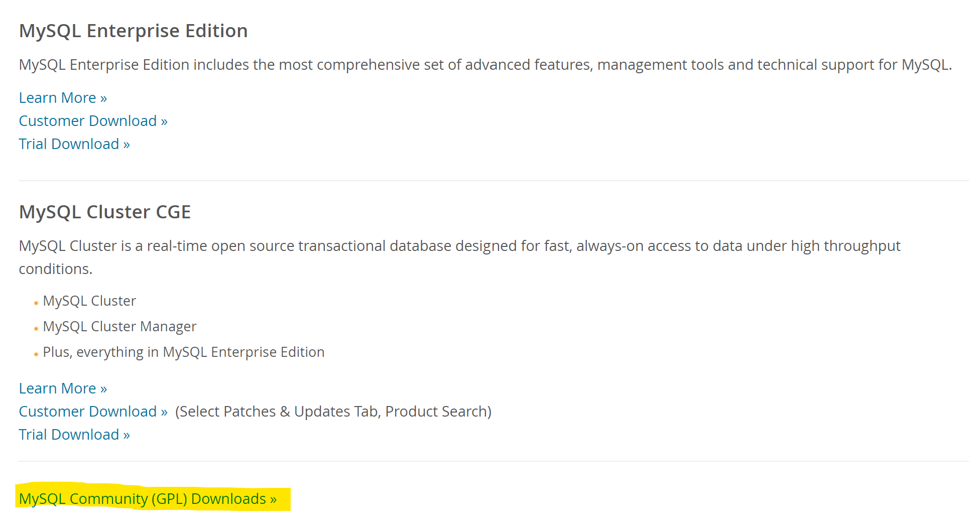980x530 pixels.
Task: Click the MySQL Cluster Manager list item
Action: point(119,327)
